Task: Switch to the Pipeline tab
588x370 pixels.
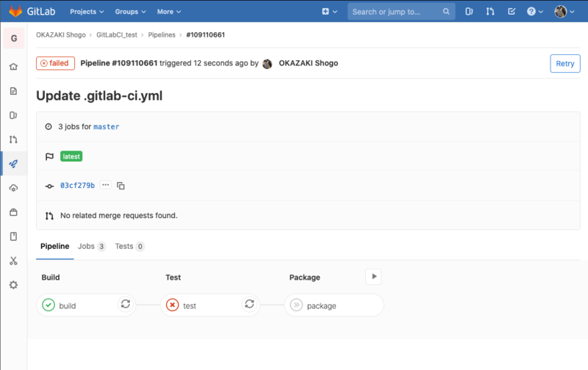Action: point(54,246)
